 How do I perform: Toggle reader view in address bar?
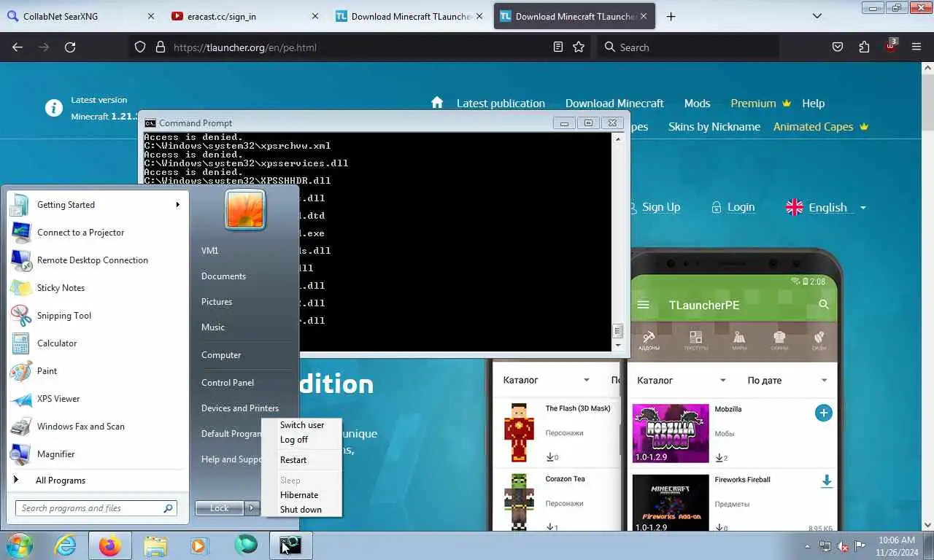(x=558, y=47)
